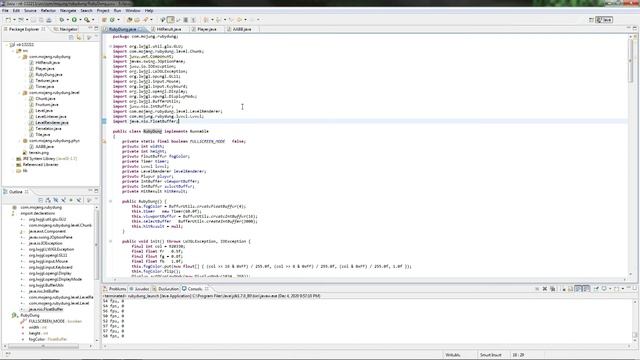The height and width of the screenshot is (360, 640).
Task: Toggle Hide Non-Public Members in Outline toolbar
Action: point(71,200)
